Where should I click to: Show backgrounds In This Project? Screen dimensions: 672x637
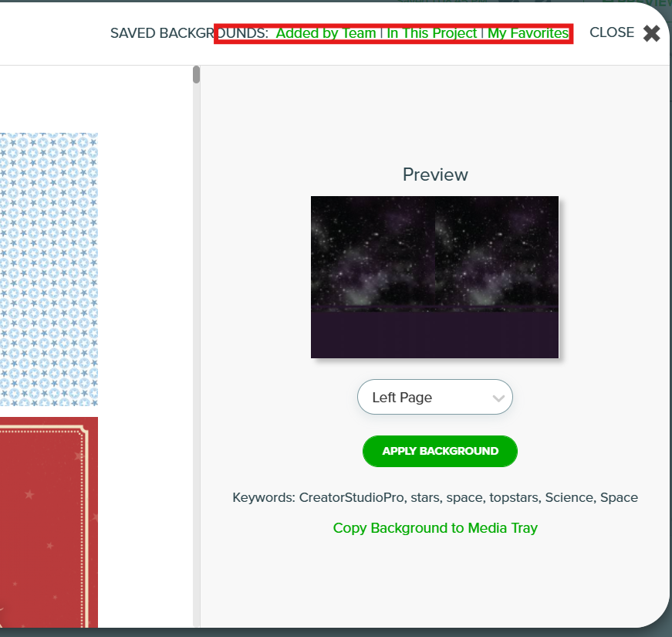click(x=431, y=33)
